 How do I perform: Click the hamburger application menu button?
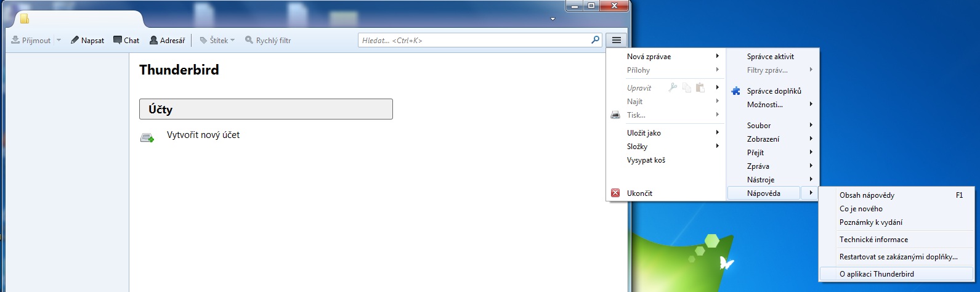pyautogui.click(x=616, y=40)
